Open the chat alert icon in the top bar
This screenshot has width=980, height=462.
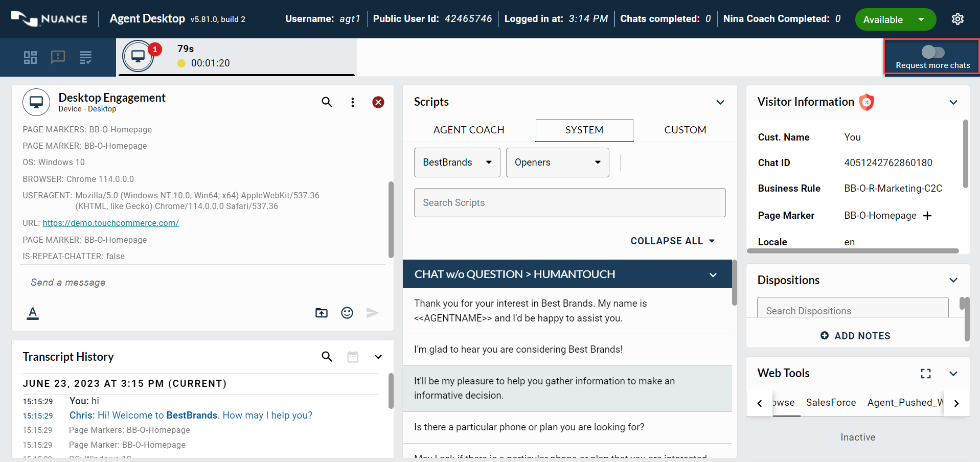coord(58,57)
